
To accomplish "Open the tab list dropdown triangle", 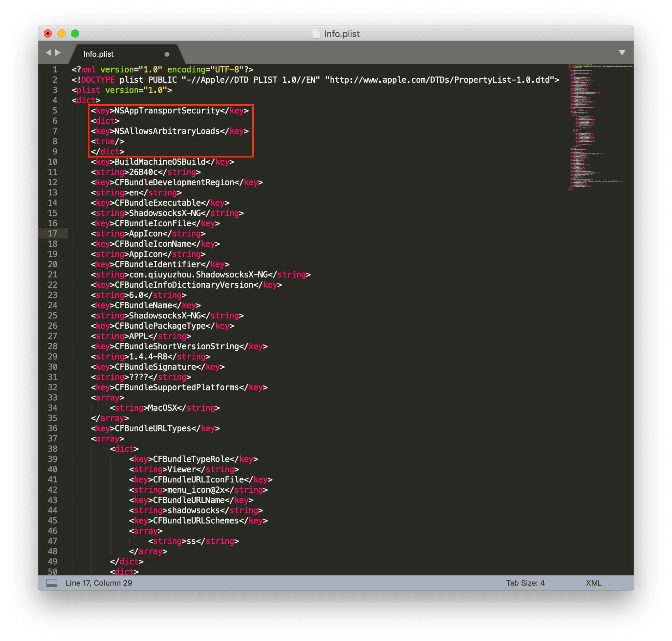I will (x=622, y=53).
